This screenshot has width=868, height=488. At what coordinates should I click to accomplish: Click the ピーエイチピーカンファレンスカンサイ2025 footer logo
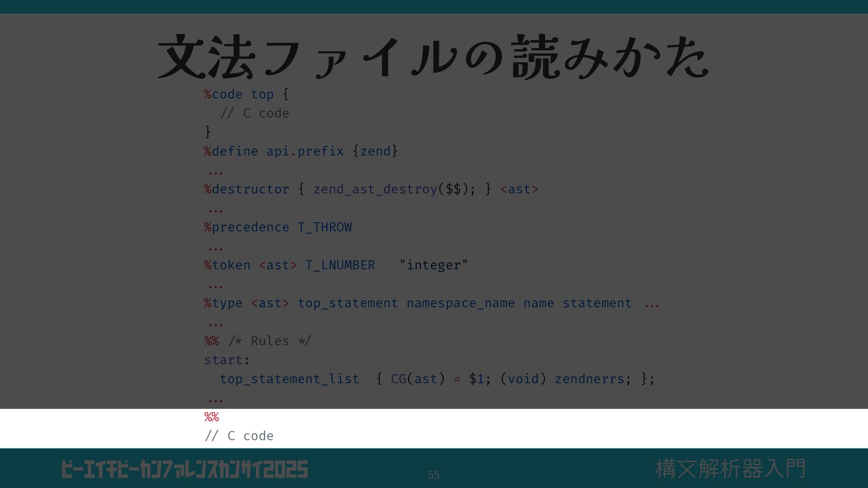(185, 469)
